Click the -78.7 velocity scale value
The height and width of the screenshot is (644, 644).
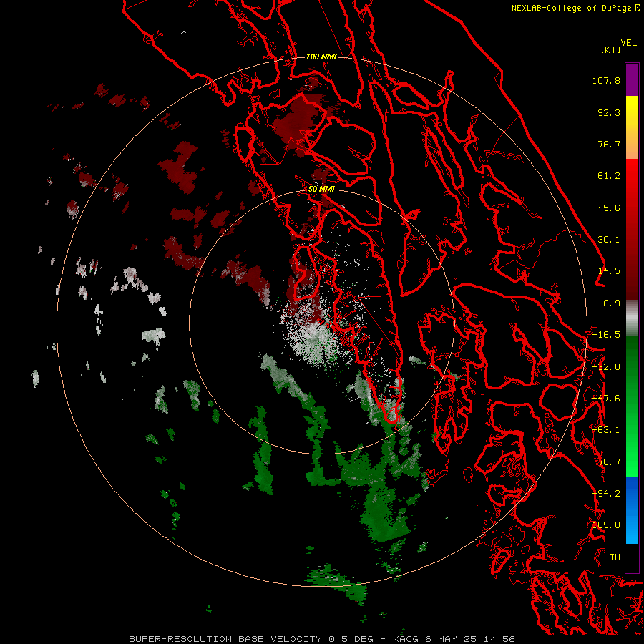[x=606, y=462]
